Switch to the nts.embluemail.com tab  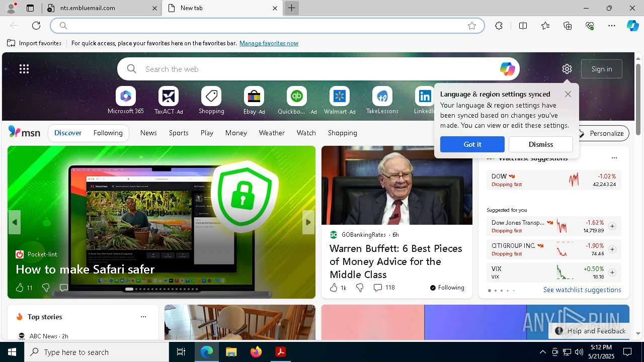[102, 8]
